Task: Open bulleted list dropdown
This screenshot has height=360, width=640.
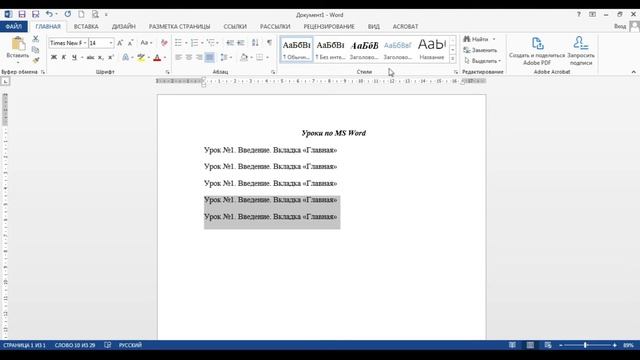Action: 186,43
